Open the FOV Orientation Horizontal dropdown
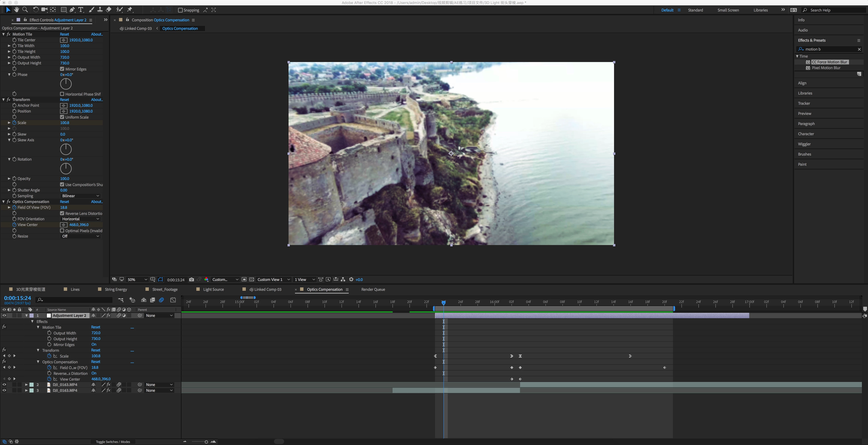The height and width of the screenshot is (445, 868). point(81,219)
